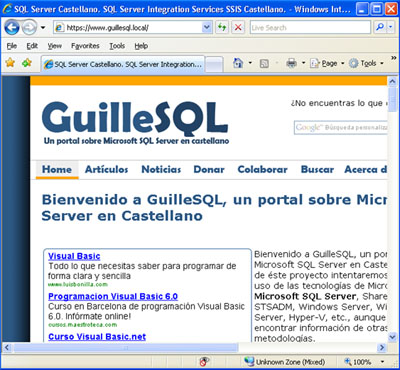
Task: Open the Curso Visual Basic.net link
Action: click(97, 337)
